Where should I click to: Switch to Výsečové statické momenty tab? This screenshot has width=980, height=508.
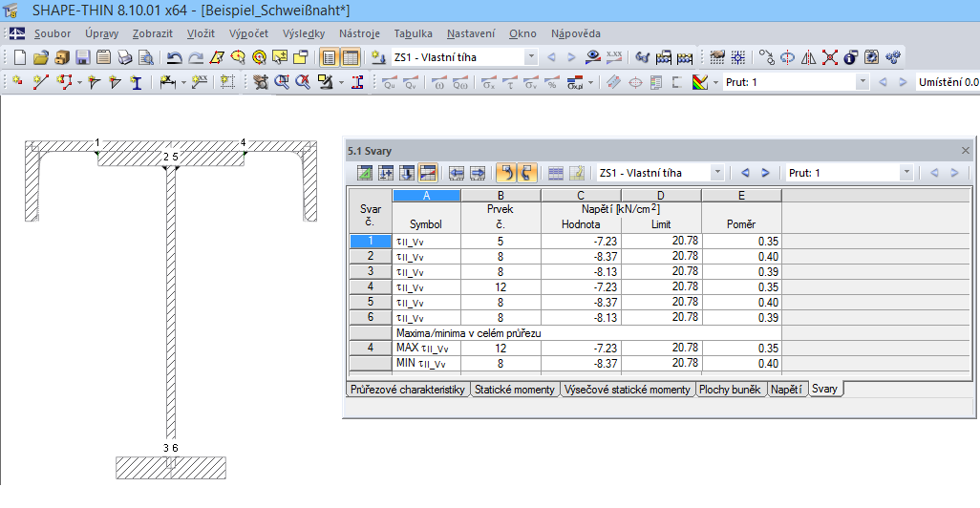pyautogui.click(x=627, y=390)
